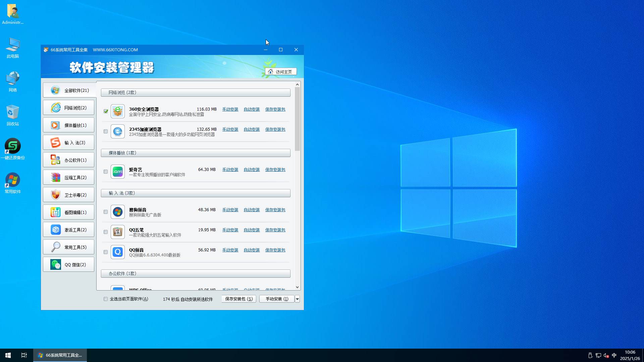Click the 访问主页 button

281,72
